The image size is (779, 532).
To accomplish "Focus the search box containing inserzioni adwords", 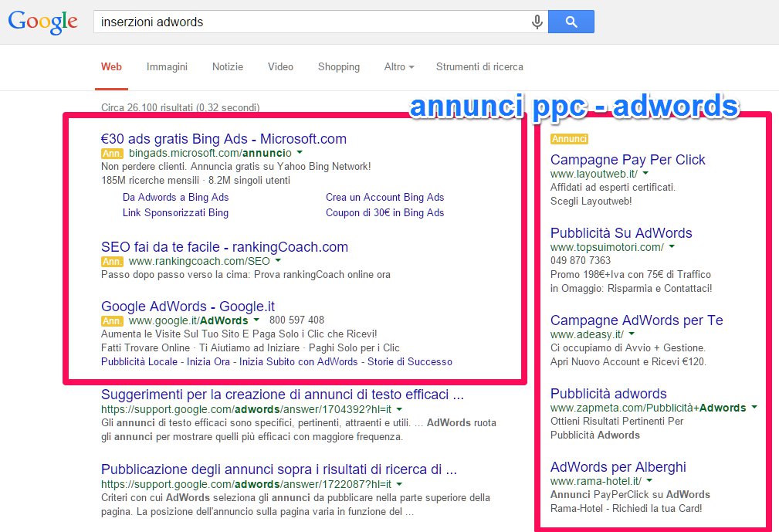I will coord(320,22).
